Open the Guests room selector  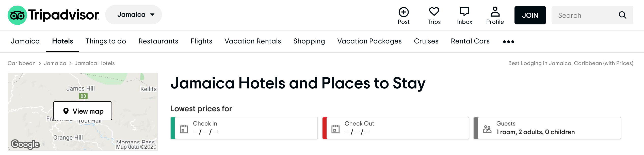tap(547, 128)
